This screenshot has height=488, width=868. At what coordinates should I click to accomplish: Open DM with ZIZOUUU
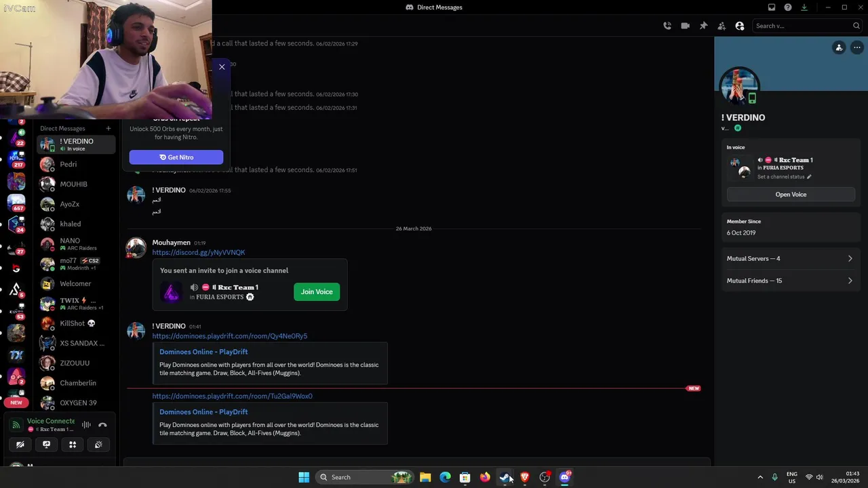(x=77, y=363)
